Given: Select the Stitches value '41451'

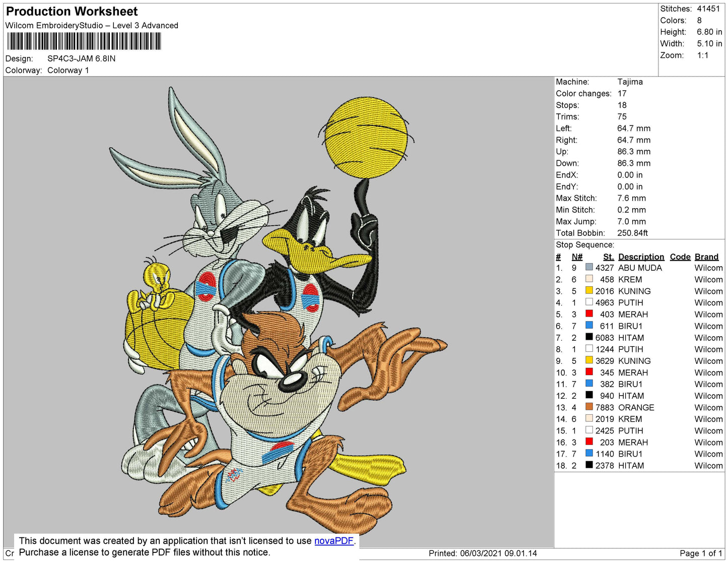Looking at the screenshot, I should pyautogui.click(x=708, y=9).
